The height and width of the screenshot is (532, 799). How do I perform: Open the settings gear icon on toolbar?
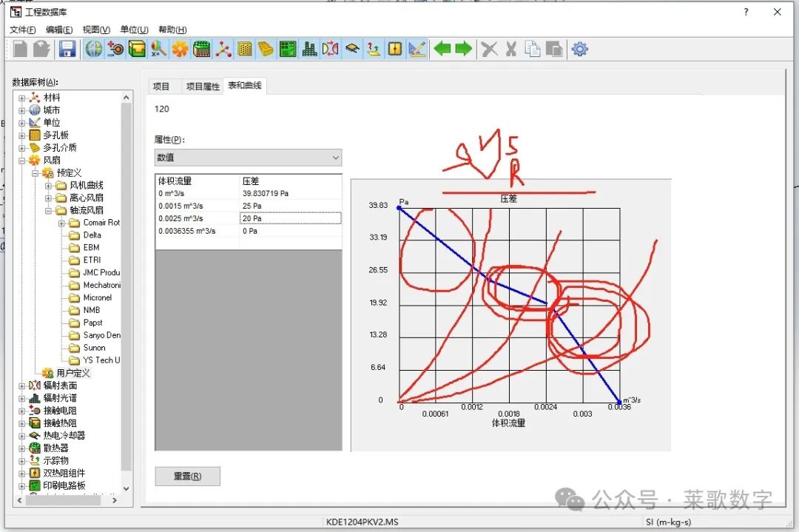[x=579, y=49]
